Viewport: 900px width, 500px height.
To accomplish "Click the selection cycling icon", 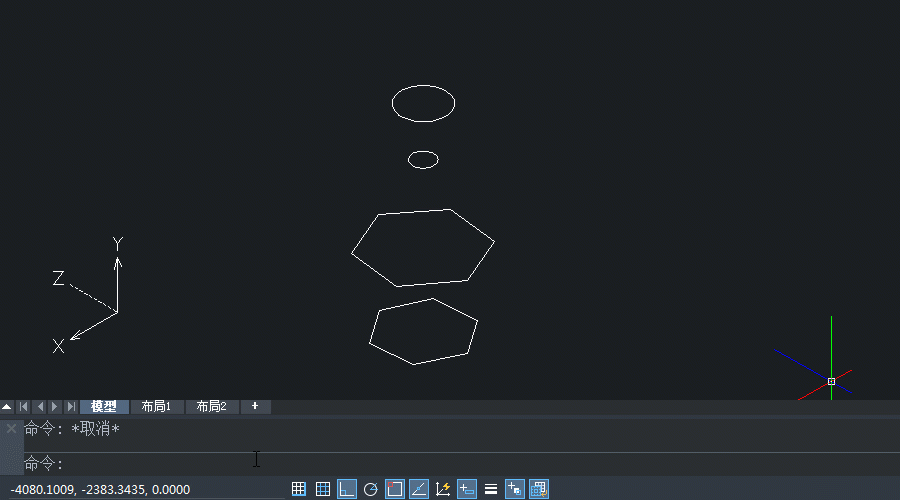I will click(x=539, y=489).
